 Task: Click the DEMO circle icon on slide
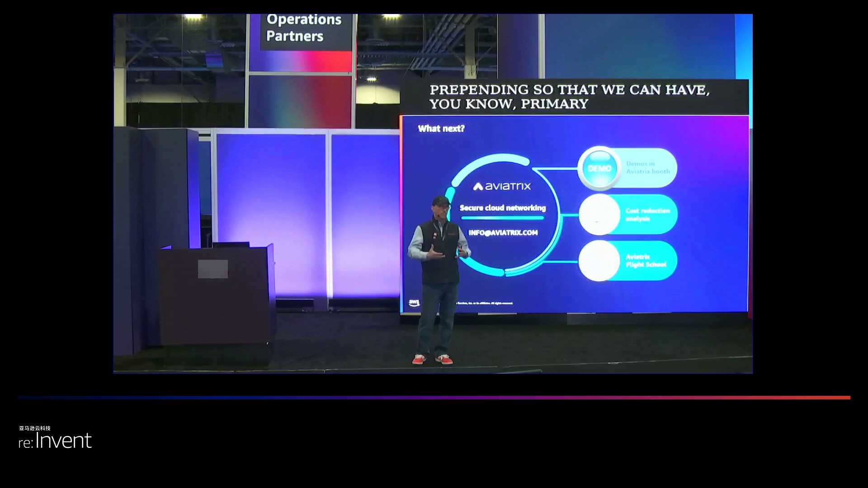pos(599,168)
